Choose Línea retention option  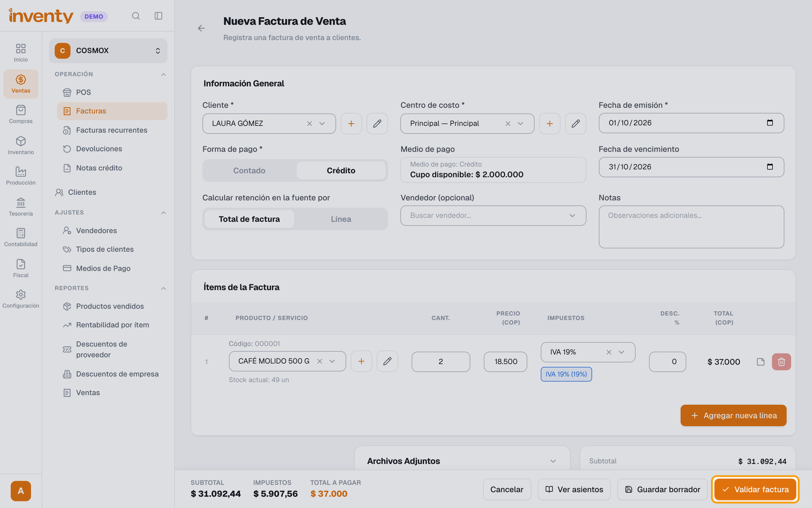tap(341, 219)
